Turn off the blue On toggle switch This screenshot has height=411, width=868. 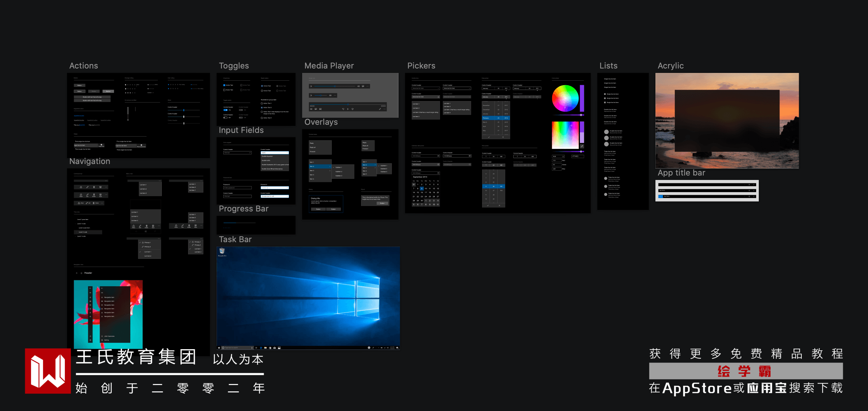pos(225,110)
